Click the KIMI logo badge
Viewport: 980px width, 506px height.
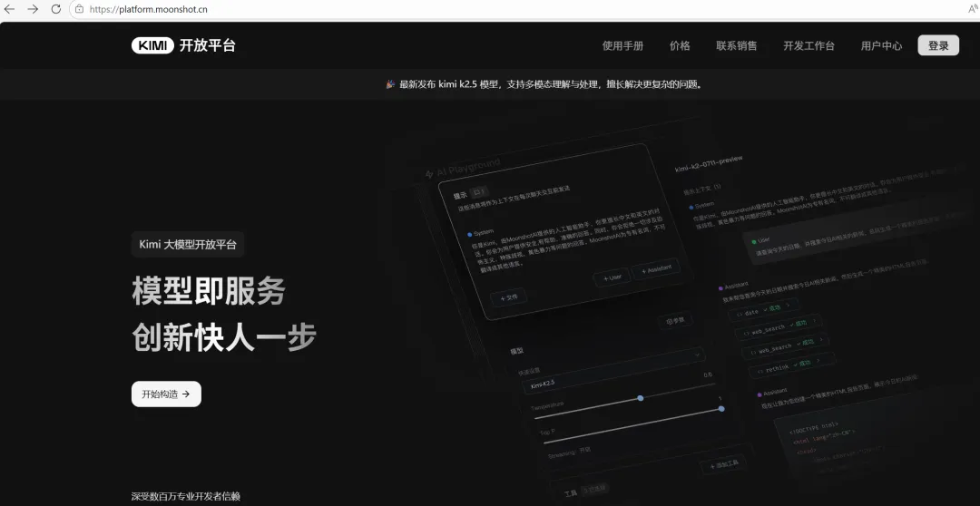pyautogui.click(x=152, y=45)
